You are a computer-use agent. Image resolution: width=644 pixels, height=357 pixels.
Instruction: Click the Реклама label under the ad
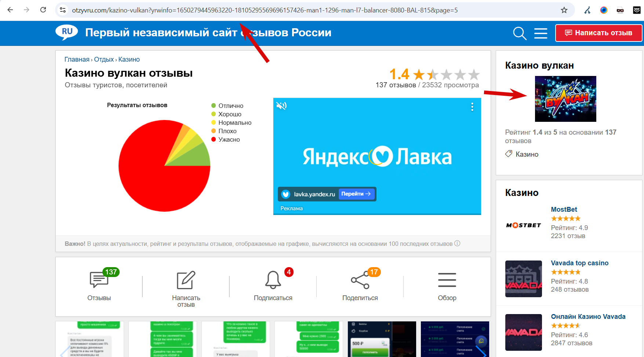(292, 208)
